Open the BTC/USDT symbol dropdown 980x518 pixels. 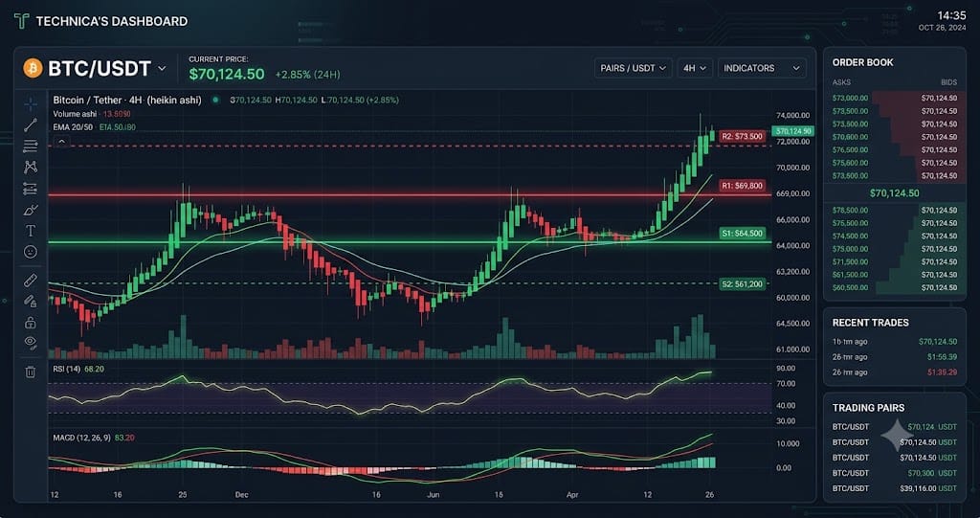click(x=161, y=68)
